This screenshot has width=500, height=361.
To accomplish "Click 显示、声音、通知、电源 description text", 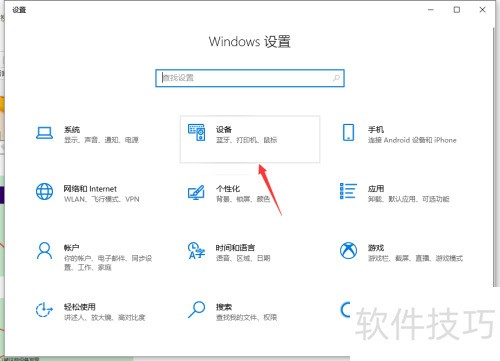I will point(101,140).
